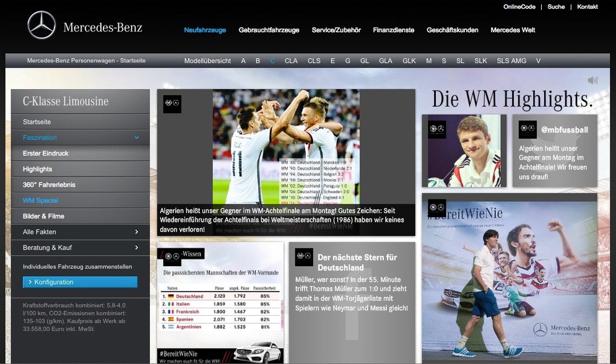Mute sound via the speaker icon
Image resolution: width=616 pixels, height=364 pixels.
pos(593,80)
